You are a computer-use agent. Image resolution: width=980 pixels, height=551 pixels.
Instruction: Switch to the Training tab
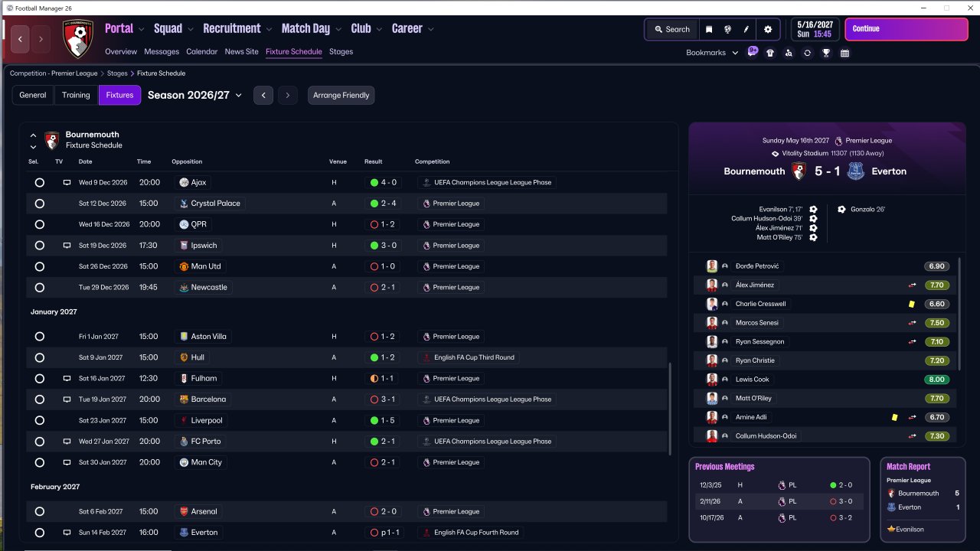(76, 96)
